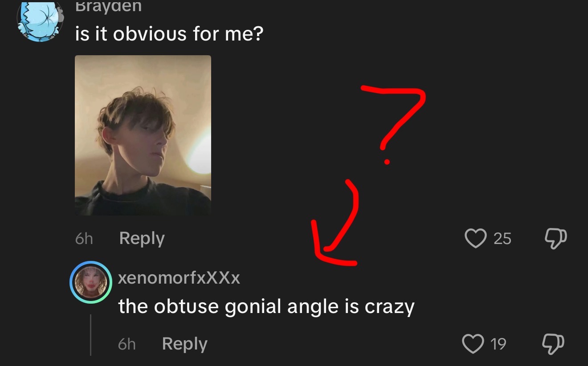Tap the 6h timestamp under Brayden's comment
588x366 pixels.
(84, 239)
